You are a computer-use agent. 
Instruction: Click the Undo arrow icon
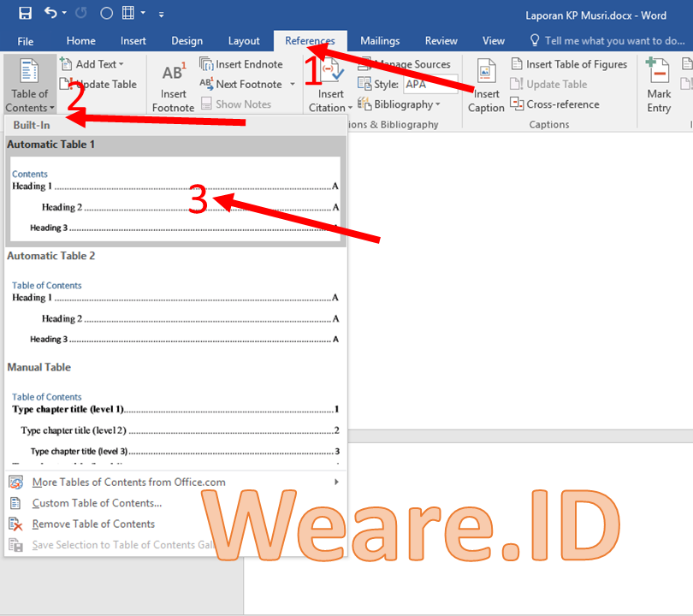(50, 13)
